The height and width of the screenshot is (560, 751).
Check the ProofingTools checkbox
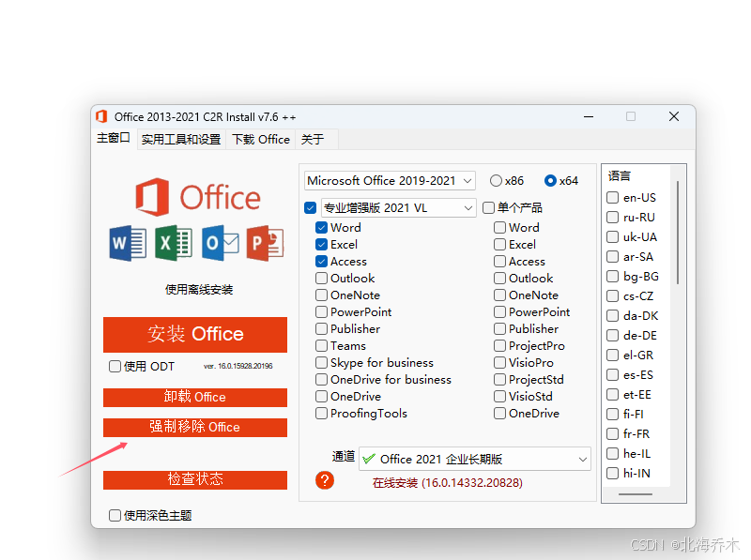click(x=321, y=413)
